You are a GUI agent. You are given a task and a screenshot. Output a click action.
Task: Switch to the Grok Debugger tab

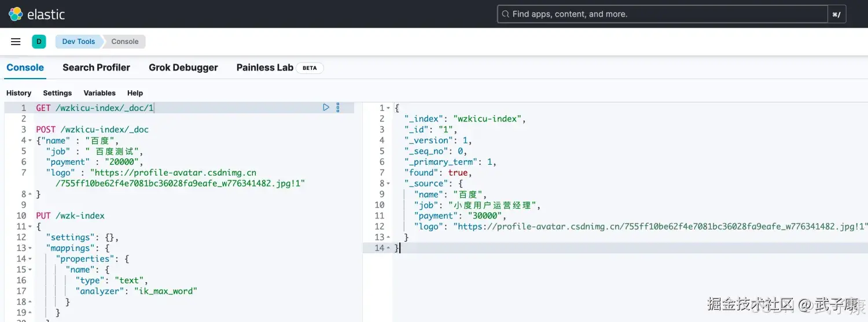point(183,68)
